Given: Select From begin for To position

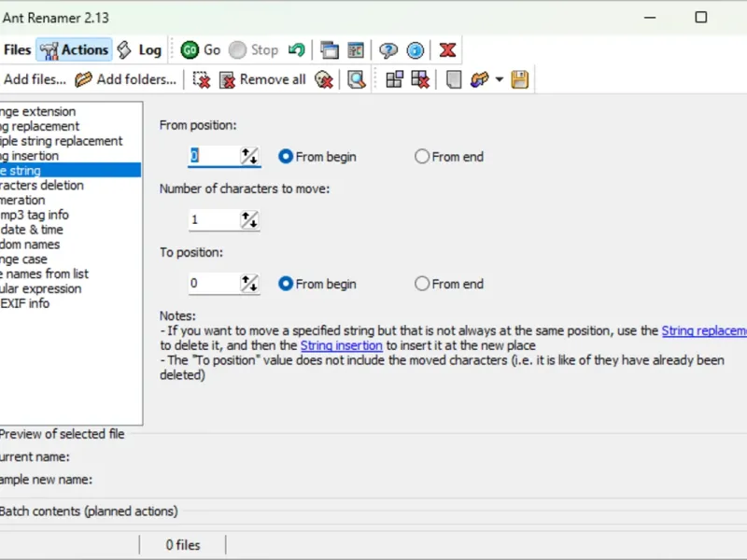Looking at the screenshot, I should coord(317,285).
